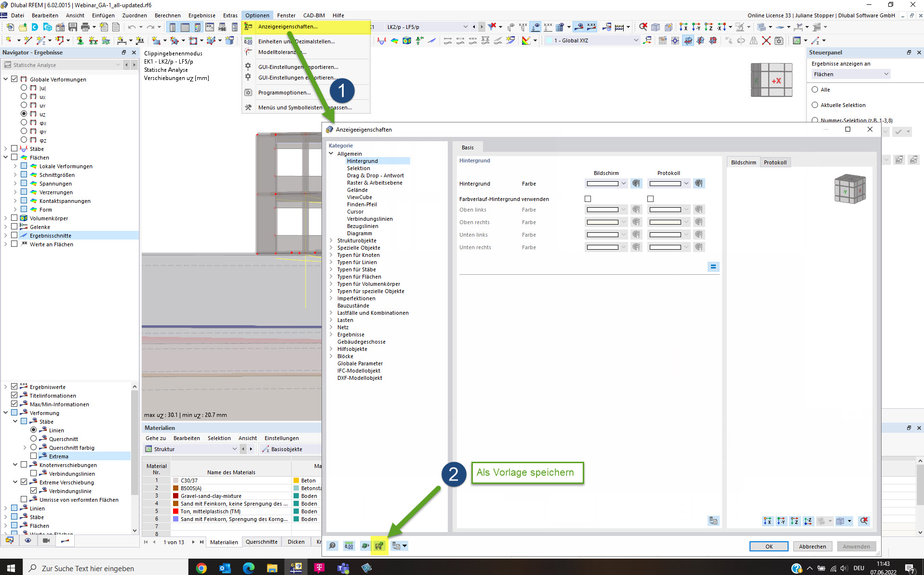Click the navigator camera tab icon
924x575 pixels.
(46, 541)
